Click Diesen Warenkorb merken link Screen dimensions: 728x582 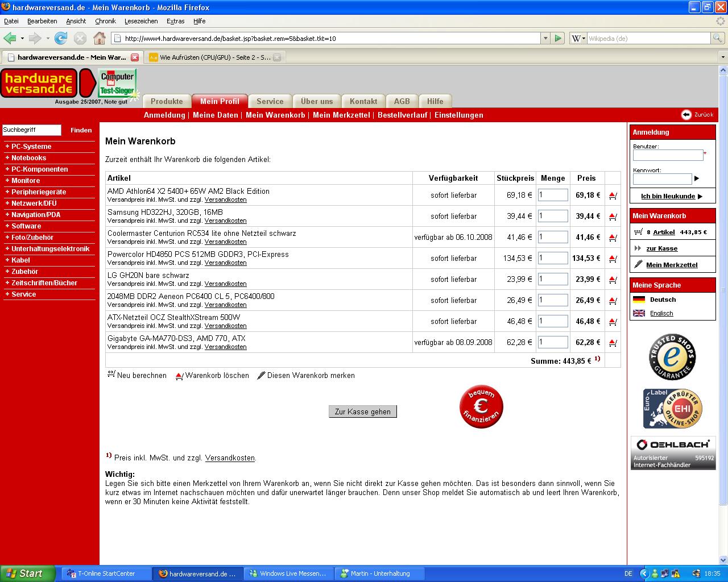pyautogui.click(x=306, y=375)
